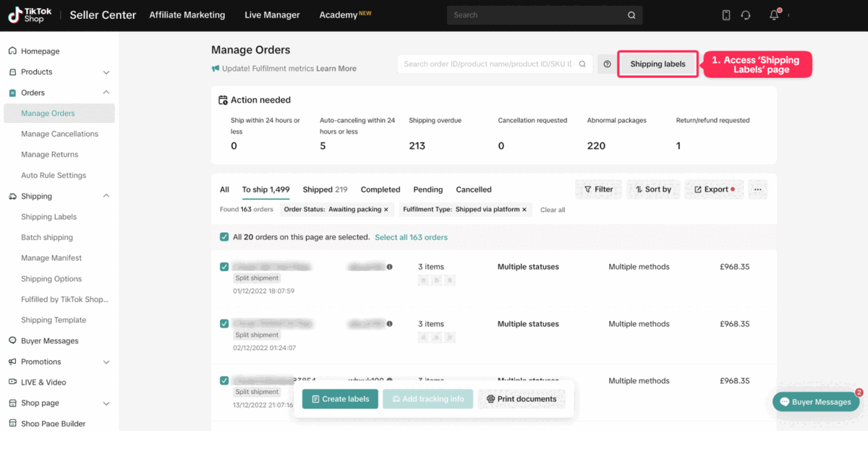Open the headset support icon

pyautogui.click(x=746, y=15)
